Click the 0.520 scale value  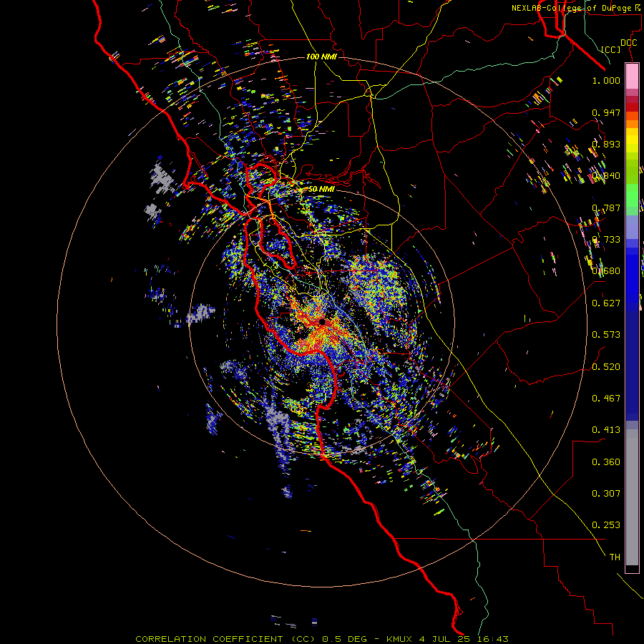[x=606, y=367]
